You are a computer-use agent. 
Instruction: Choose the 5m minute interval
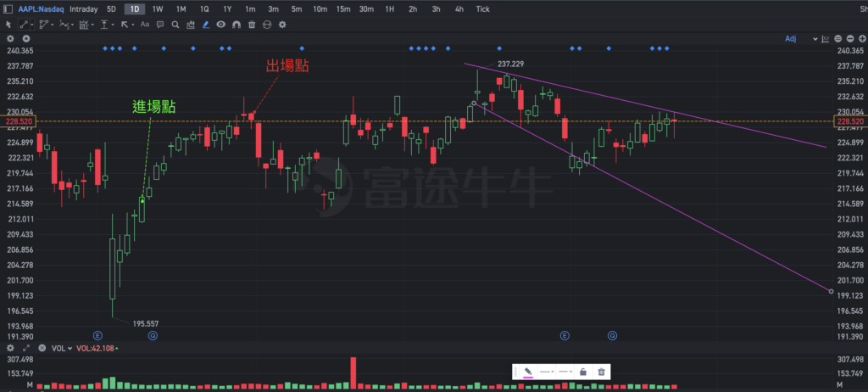[297, 8]
